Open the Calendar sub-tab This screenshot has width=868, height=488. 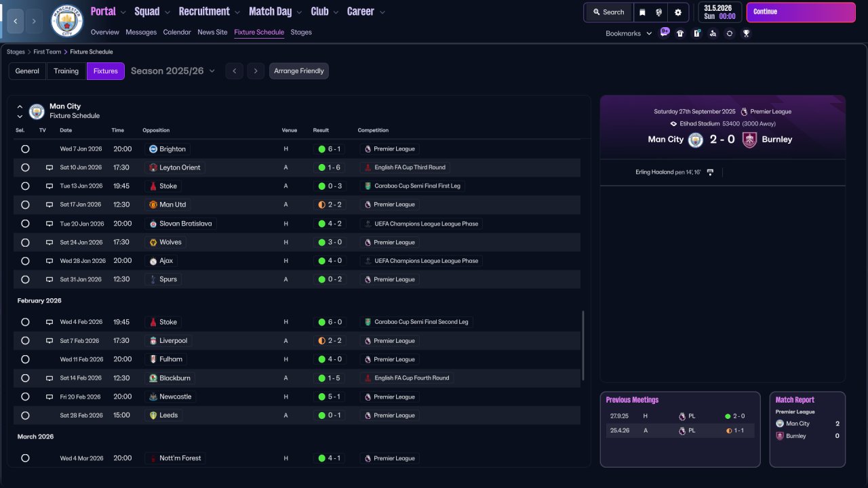tap(177, 32)
